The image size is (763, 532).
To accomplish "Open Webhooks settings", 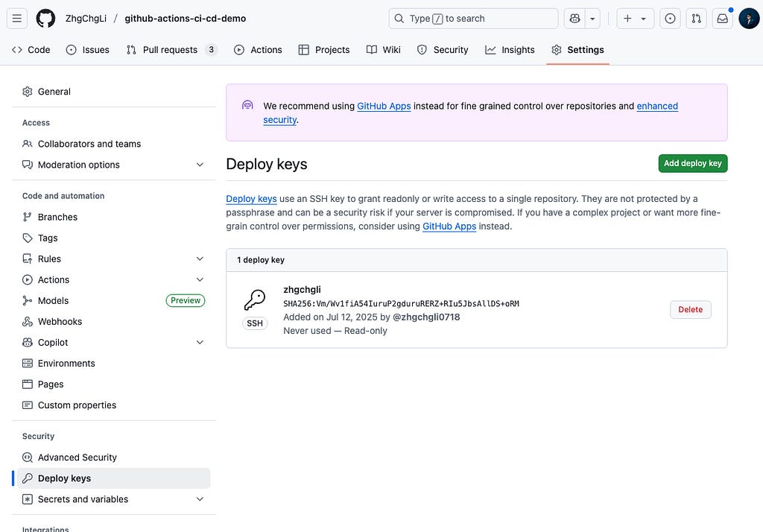I will point(113,321).
